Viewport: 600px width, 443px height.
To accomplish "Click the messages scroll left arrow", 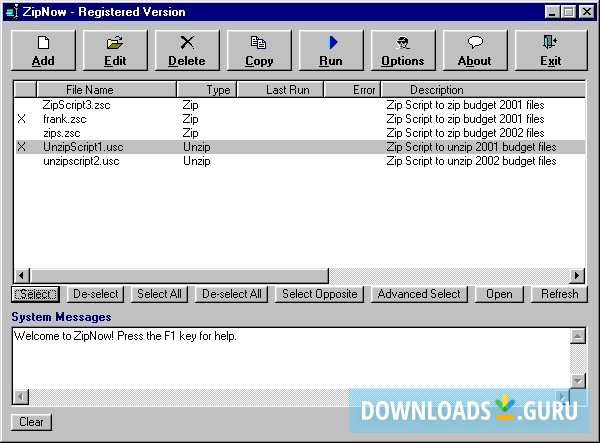I will [x=21, y=397].
